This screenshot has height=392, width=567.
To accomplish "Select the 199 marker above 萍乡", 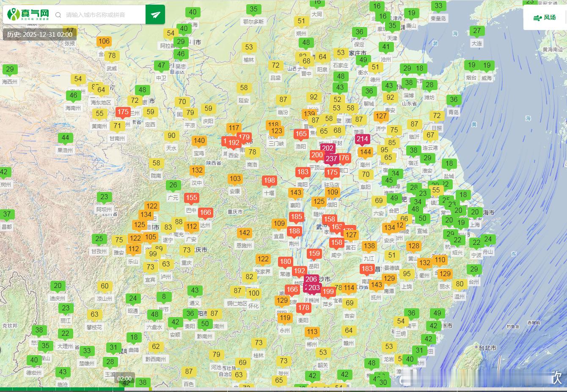I will pos(328,292).
